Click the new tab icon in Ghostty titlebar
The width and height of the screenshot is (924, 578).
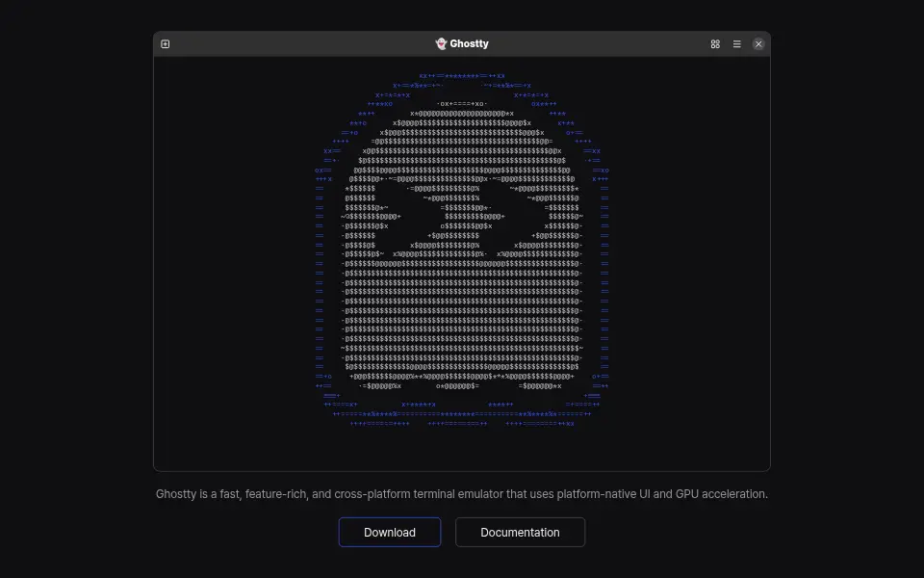165,44
